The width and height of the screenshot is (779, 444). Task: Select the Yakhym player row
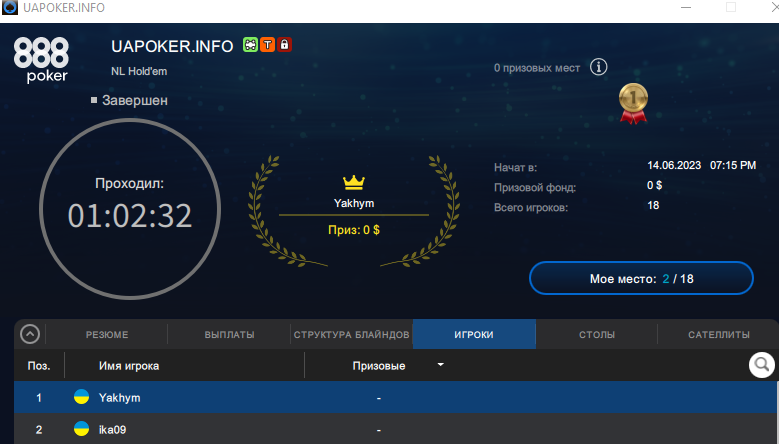395,397
